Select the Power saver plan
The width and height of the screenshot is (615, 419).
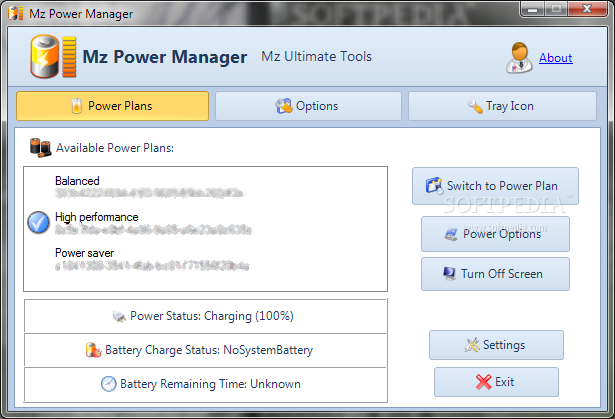[x=205, y=259]
